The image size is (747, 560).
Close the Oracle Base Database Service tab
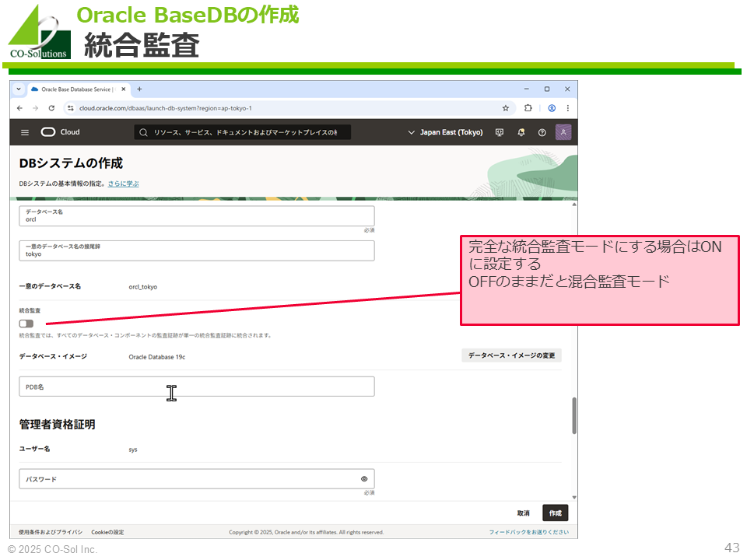click(x=124, y=89)
